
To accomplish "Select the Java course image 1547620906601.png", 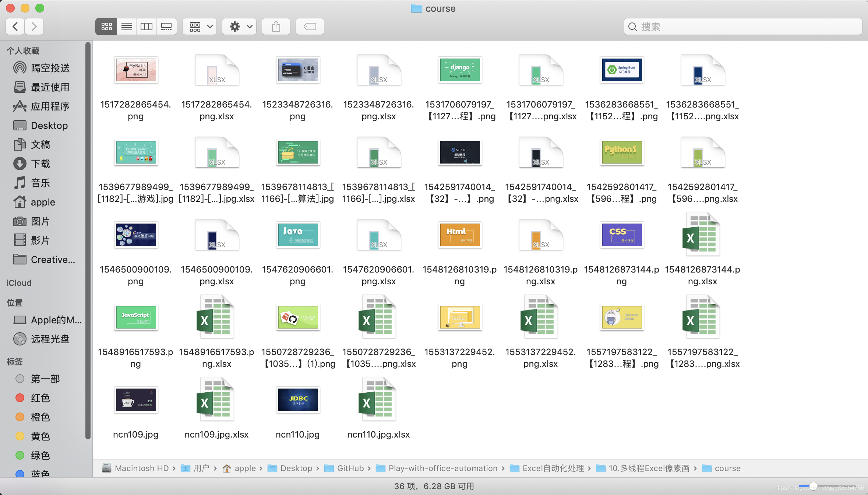I will [298, 235].
